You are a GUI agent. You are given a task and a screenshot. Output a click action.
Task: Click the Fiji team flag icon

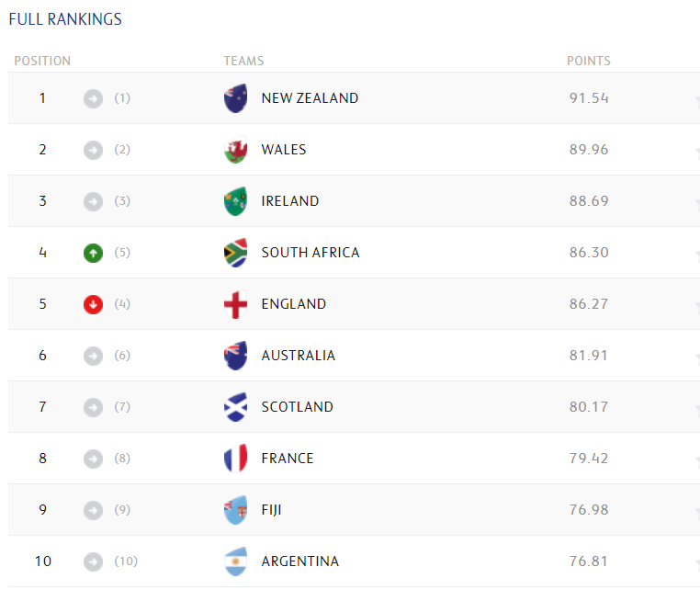[x=236, y=510]
